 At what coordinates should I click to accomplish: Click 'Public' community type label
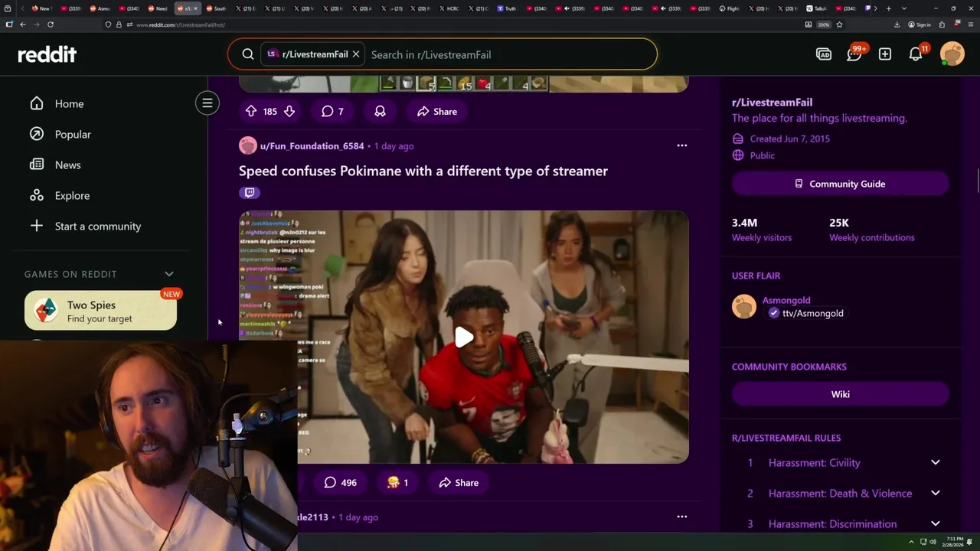click(x=763, y=155)
